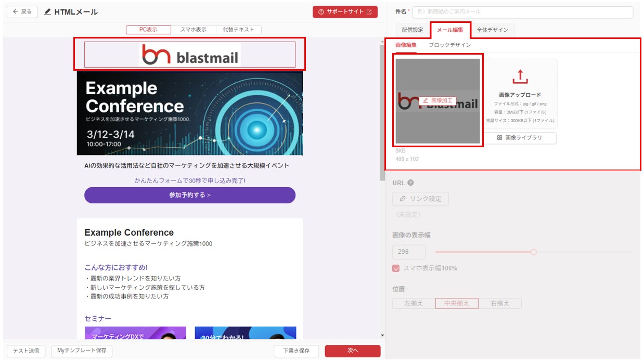Click 最新の業界トレンドを知りたい方 bullet
644x363 pixels.
[133, 278]
